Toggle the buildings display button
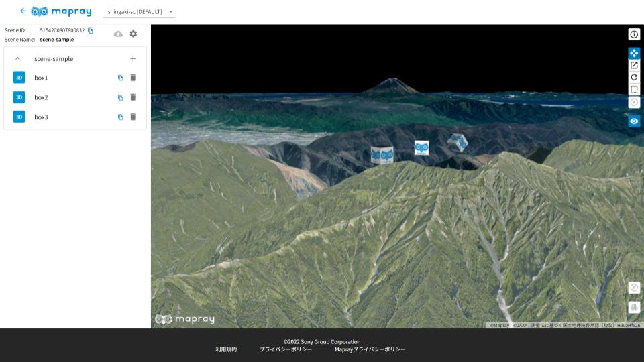The height and width of the screenshot is (362, 644). [634, 307]
